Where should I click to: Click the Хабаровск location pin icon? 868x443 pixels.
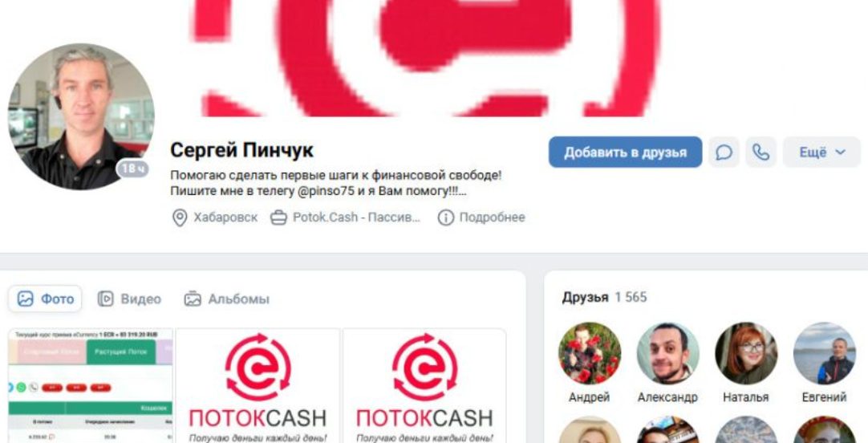click(180, 217)
